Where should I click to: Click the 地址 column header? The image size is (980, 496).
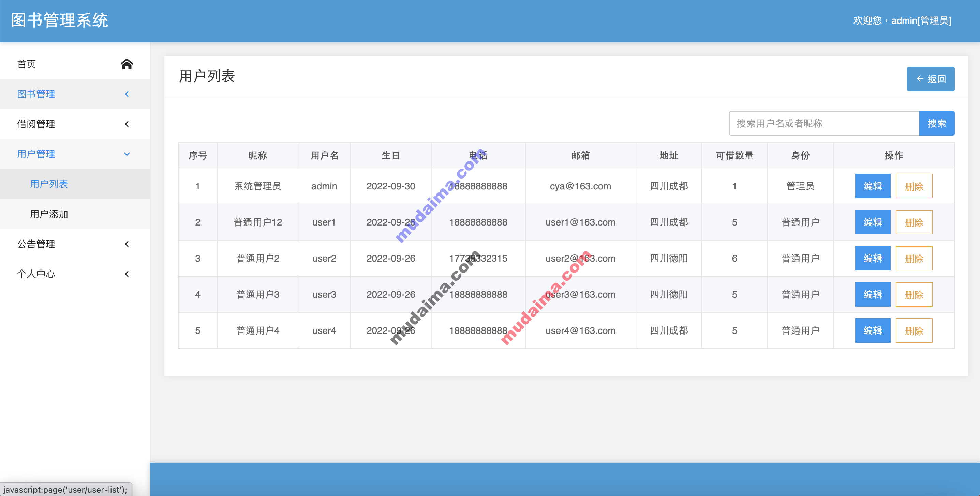click(669, 155)
